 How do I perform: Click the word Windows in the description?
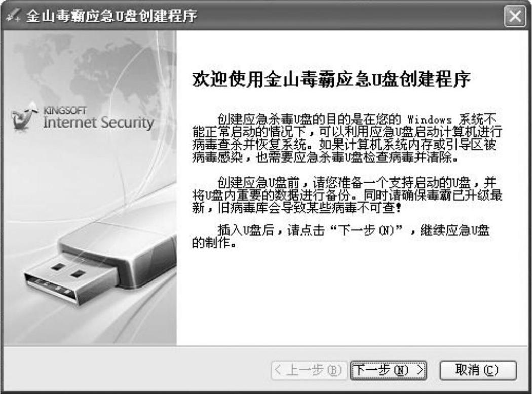(430, 120)
